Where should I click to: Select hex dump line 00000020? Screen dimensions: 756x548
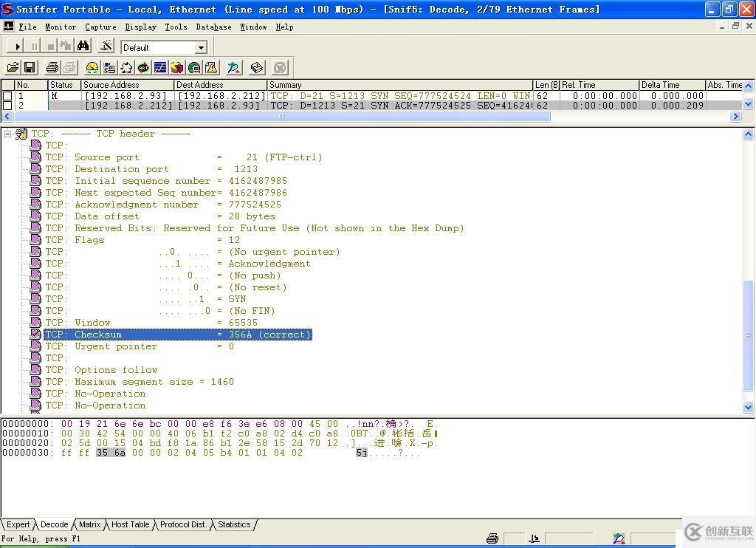click(x=219, y=443)
